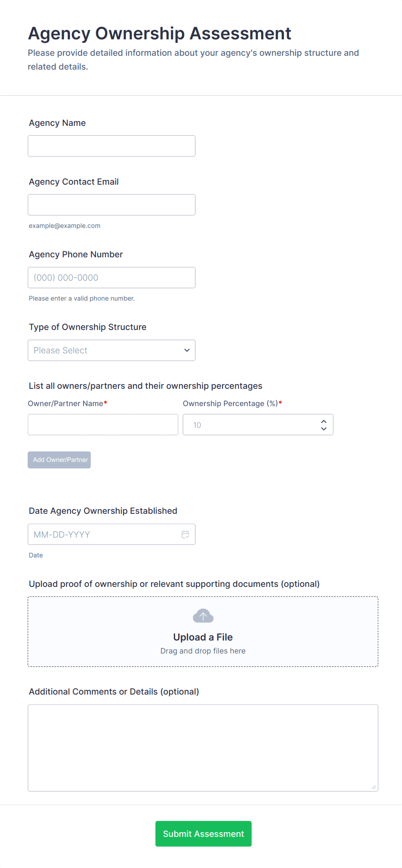The image size is (402, 868).
Task: Submit the assessment with the green button
Action: [x=204, y=834]
